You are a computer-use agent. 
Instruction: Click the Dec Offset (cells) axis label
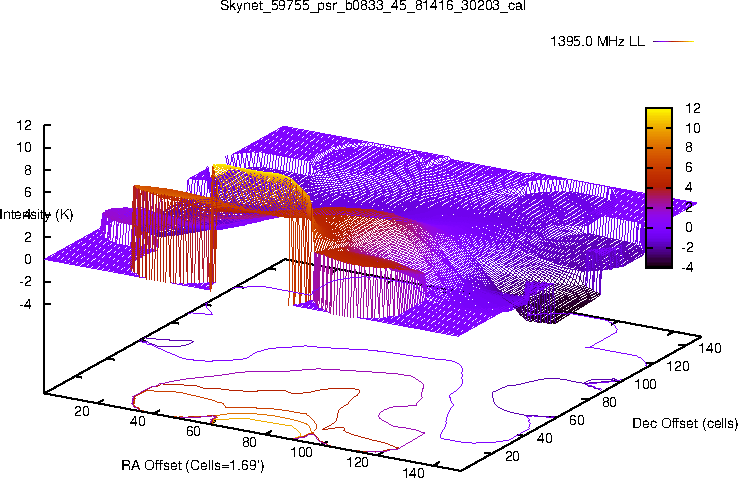pyautogui.click(x=685, y=423)
